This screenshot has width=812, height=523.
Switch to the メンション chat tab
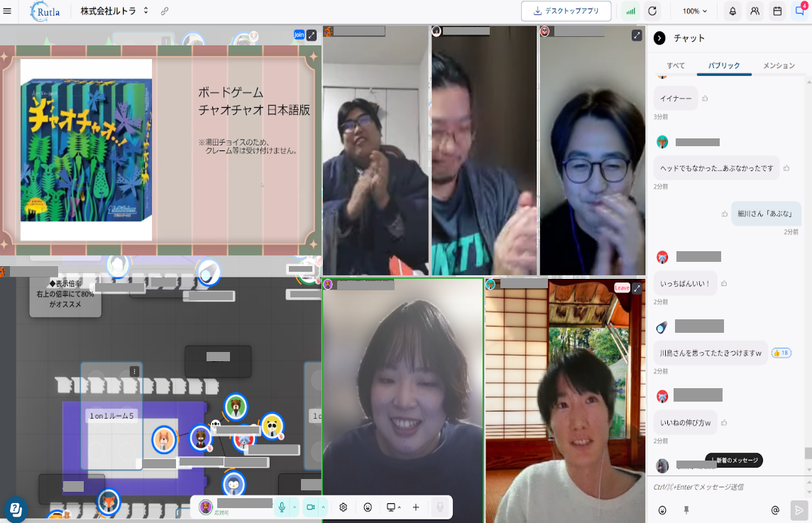(x=779, y=65)
